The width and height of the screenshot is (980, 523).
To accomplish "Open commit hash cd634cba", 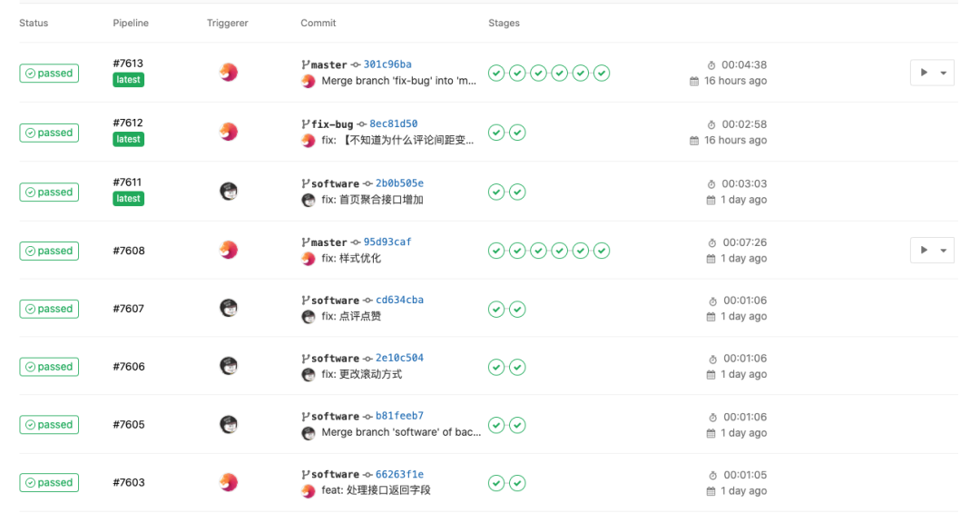I will point(399,301).
